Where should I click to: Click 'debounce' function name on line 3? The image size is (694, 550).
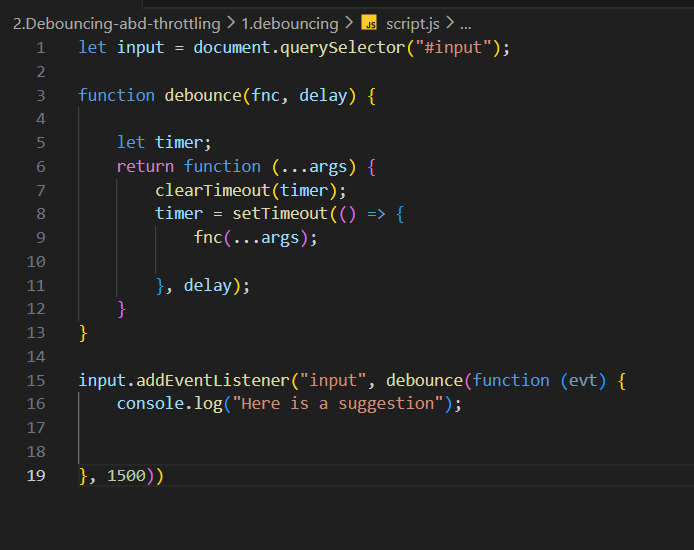[x=203, y=95]
